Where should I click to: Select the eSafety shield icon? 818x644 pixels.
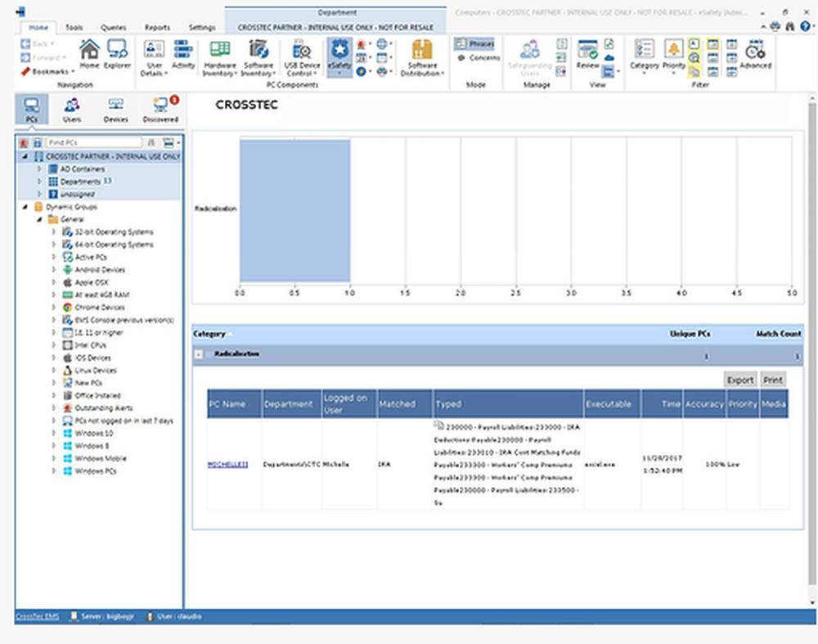click(339, 57)
